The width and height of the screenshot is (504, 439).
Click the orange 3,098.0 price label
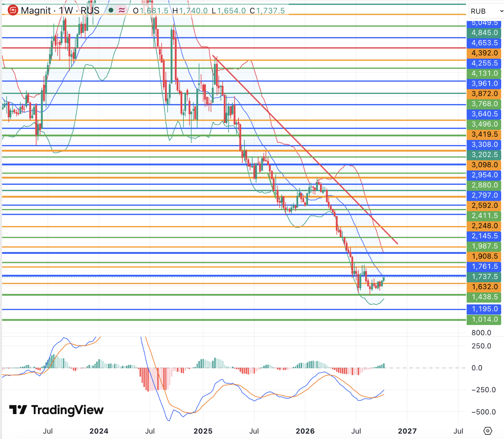[484, 165]
